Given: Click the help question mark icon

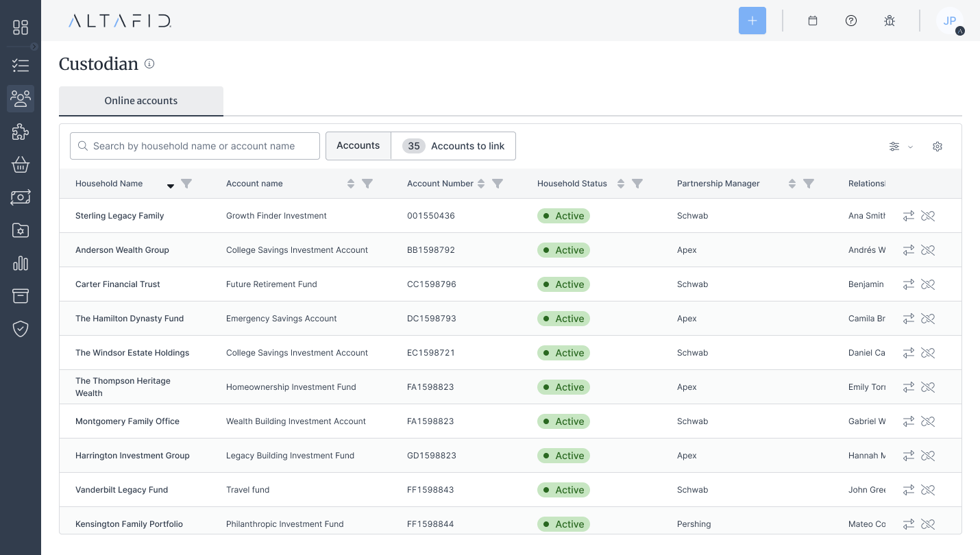Looking at the screenshot, I should (851, 21).
